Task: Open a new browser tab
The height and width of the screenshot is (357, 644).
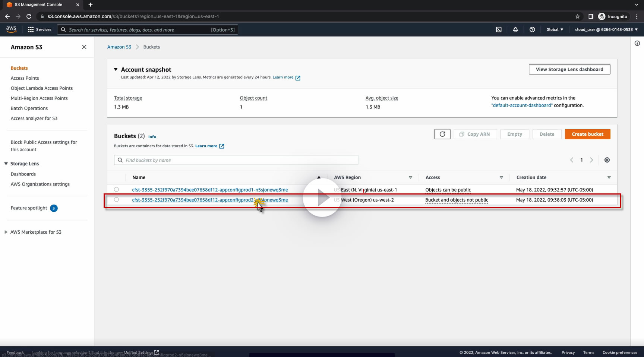Action: pyautogui.click(x=91, y=5)
